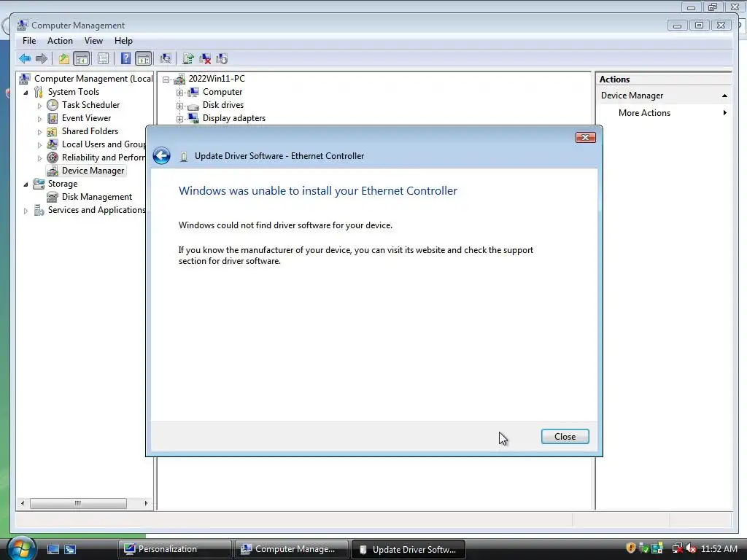The height and width of the screenshot is (560, 747).
Task: Toggle Show/Hide Console Tree toolbar icon
Action: tap(82, 58)
